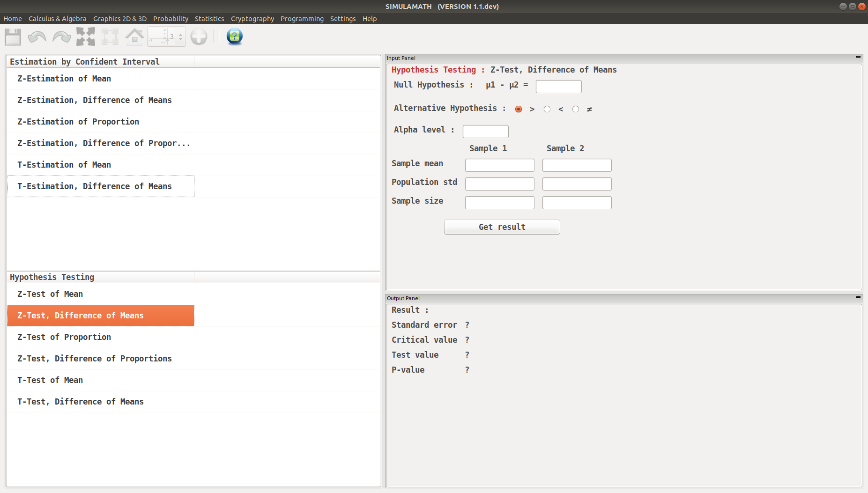Open the Home menu
868x493 pixels.
(x=13, y=19)
